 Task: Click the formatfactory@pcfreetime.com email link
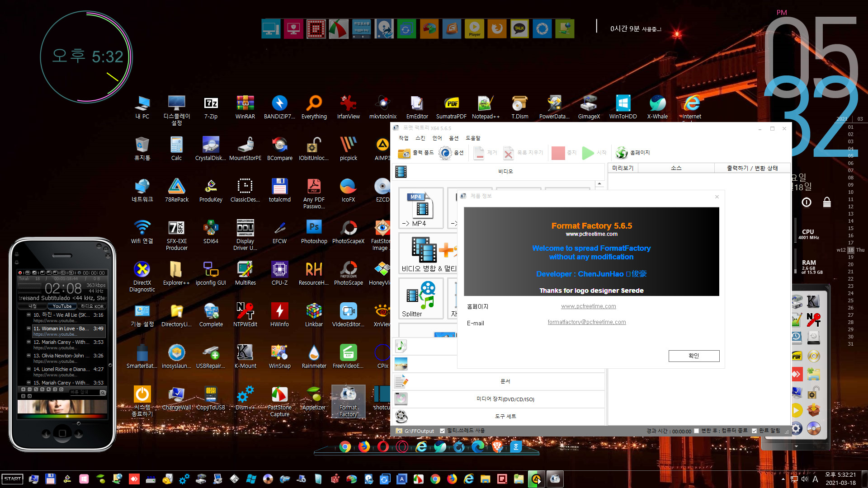[x=587, y=322]
